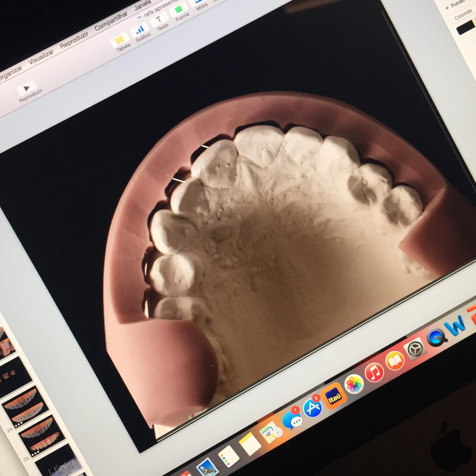476x476 pixels.
Task: Open iBooks from the Dock
Action: click(x=394, y=361)
